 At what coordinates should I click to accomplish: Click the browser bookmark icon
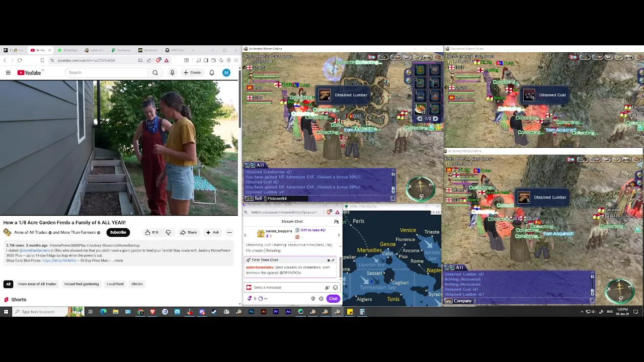click(x=42, y=60)
